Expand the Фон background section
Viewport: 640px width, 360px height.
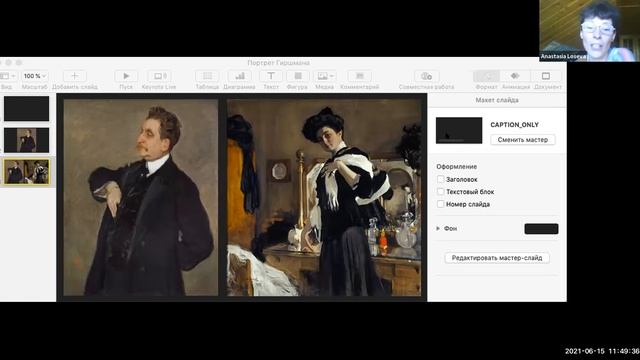tap(438, 229)
